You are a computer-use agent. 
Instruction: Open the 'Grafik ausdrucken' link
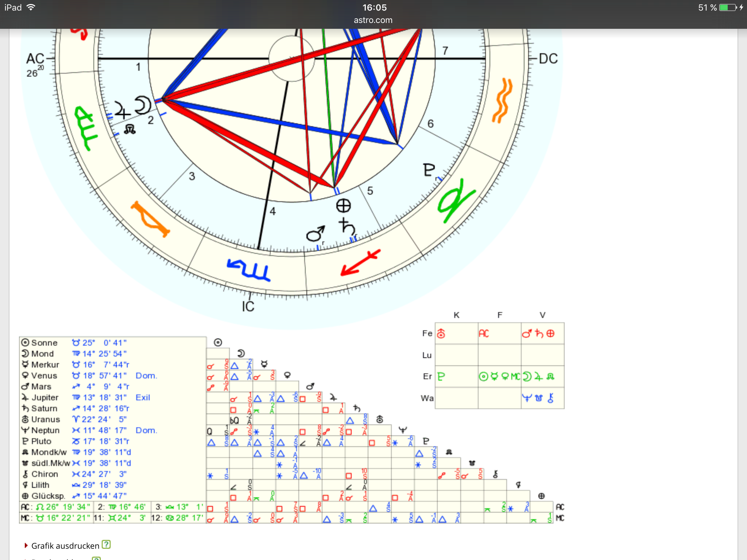(65, 545)
